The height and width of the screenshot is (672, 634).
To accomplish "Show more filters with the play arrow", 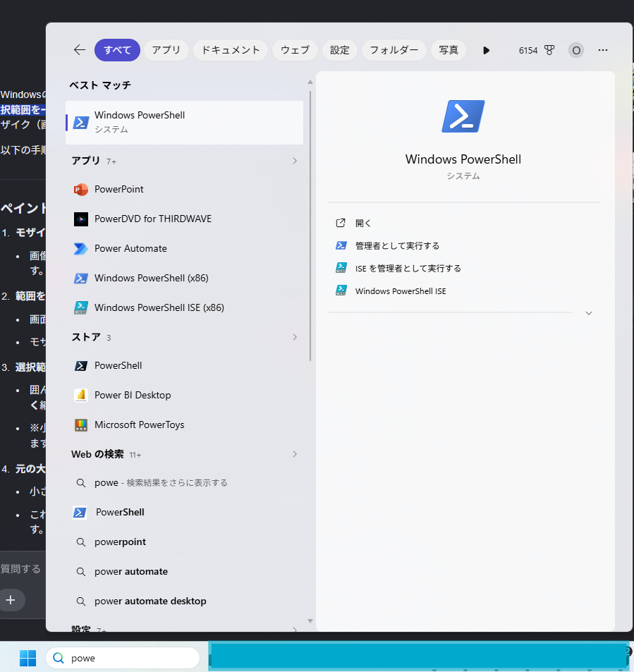I will click(x=486, y=50).
